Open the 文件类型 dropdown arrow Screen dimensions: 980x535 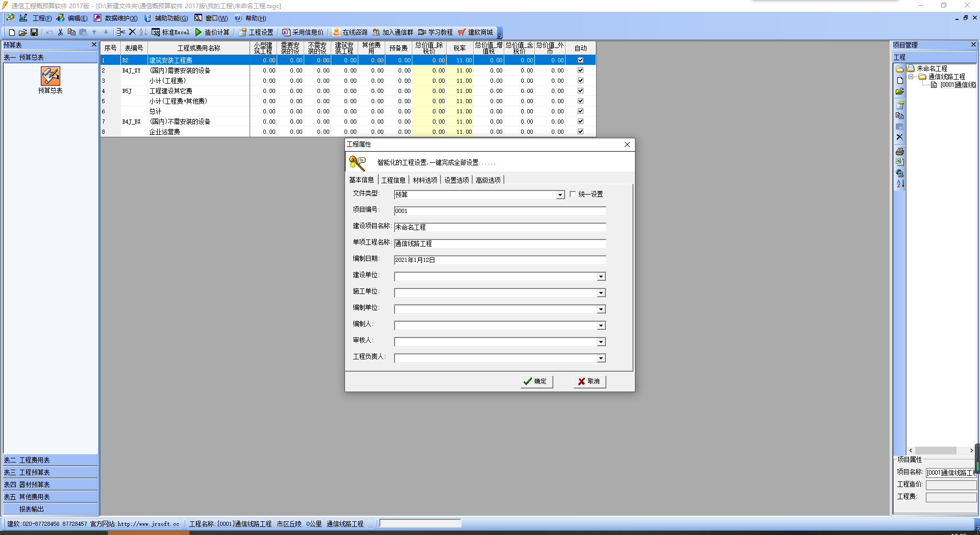(x=560, y=195)
